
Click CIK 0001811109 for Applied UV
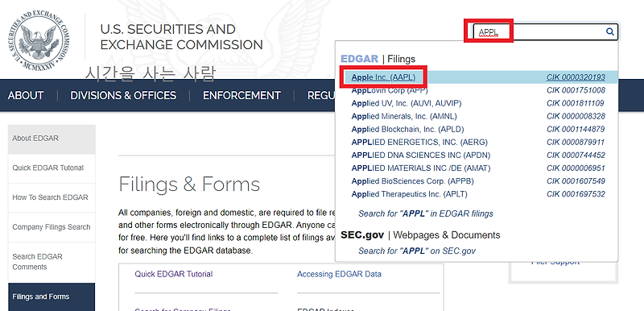[576, 103]
